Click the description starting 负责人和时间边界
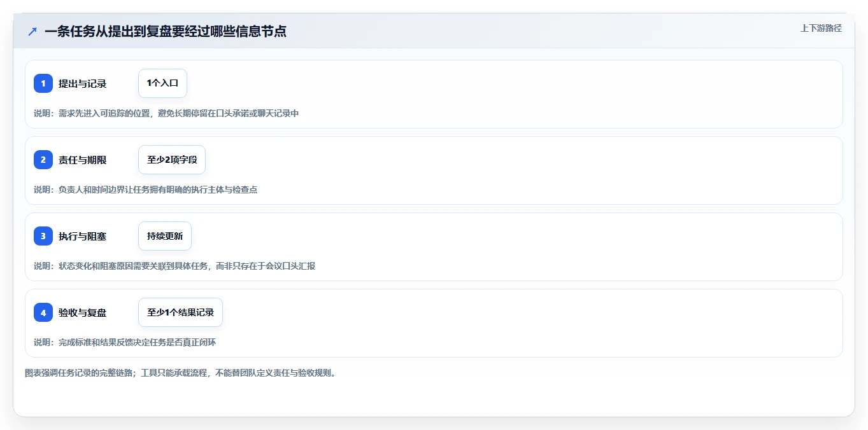868x430 pixels. click(146, 190)
